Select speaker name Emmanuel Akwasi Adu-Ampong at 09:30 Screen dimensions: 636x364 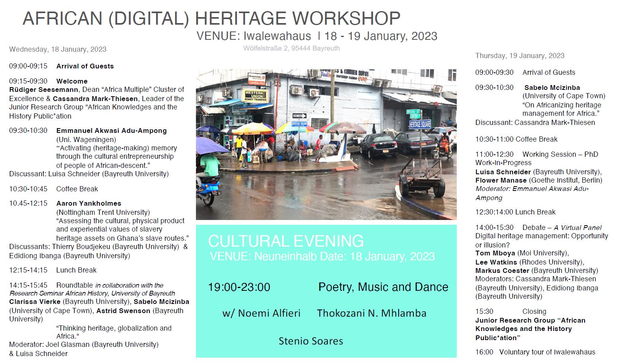pos(112,130)
